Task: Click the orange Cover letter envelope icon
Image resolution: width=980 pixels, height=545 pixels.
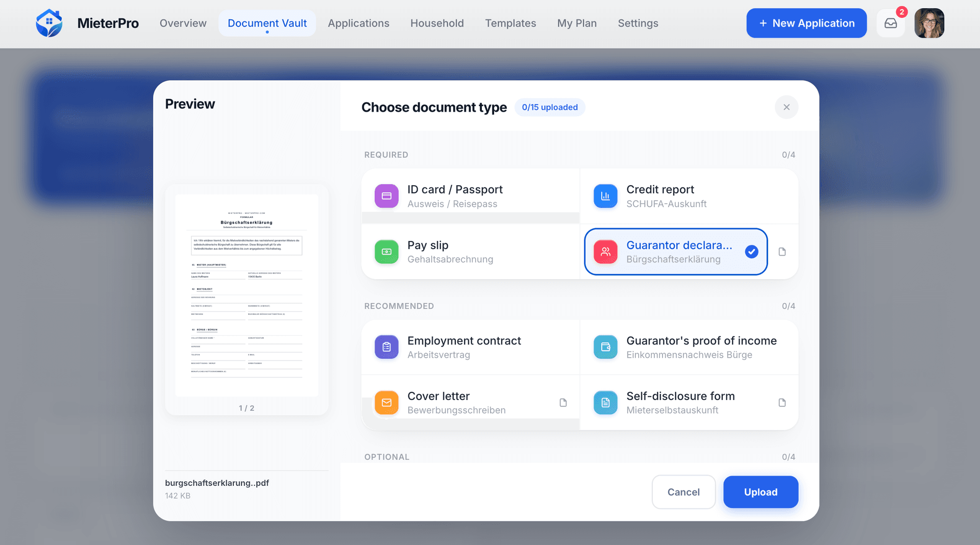Action: 386,403
